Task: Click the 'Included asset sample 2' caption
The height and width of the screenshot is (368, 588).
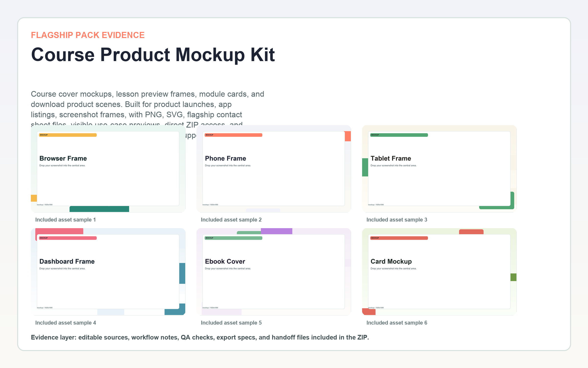Action: [x=231, y=220]
